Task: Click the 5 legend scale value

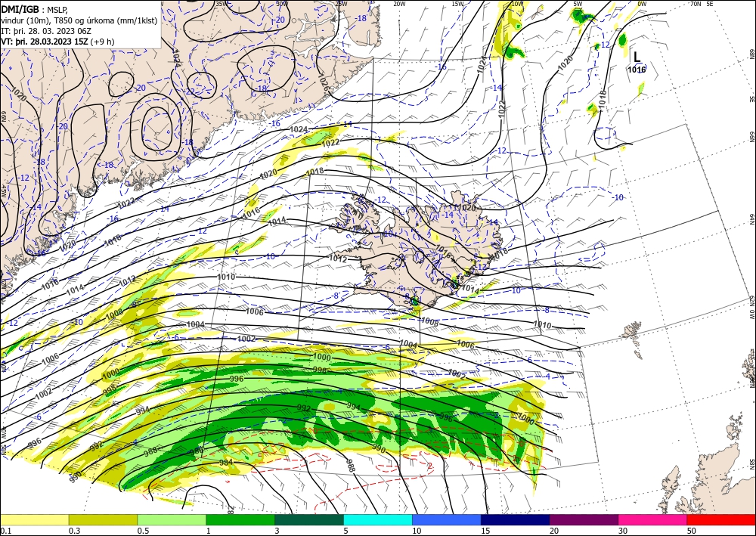Action: click(x=345, y=531)
